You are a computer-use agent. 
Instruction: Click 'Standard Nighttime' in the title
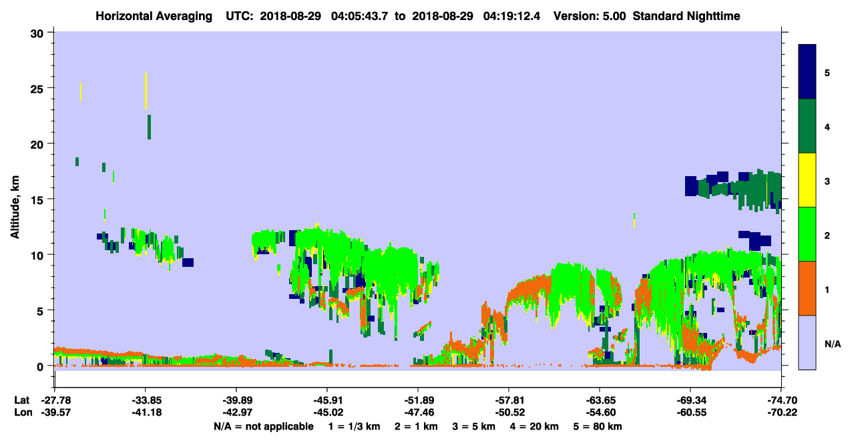[687, 15]
